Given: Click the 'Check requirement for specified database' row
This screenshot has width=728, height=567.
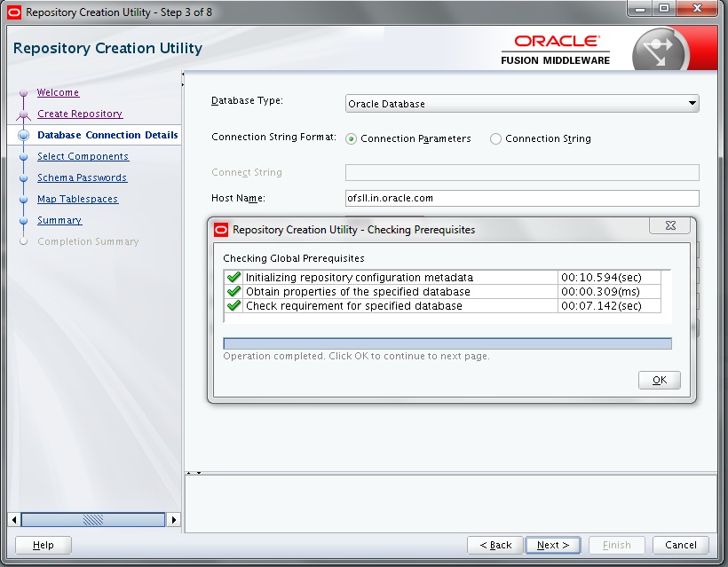Looking at the screenshot, I should 442,306.
